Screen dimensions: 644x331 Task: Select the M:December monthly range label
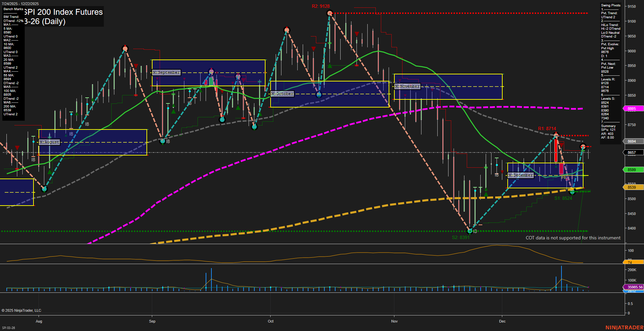coord(520,175)
